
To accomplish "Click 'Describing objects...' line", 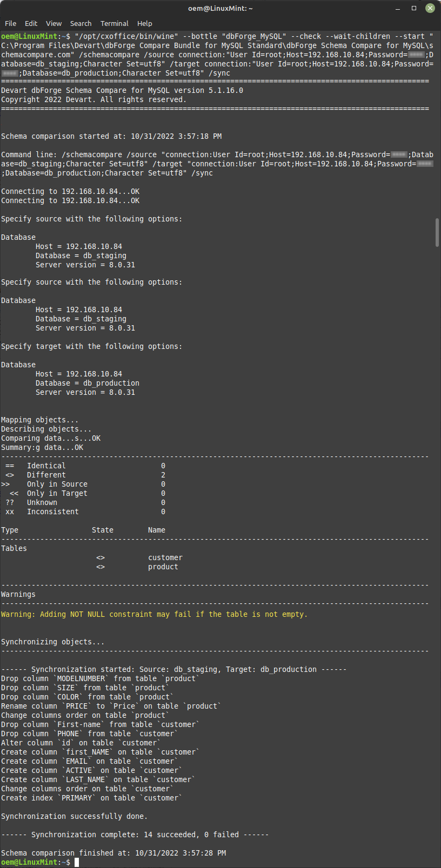I will pos(46,429).
